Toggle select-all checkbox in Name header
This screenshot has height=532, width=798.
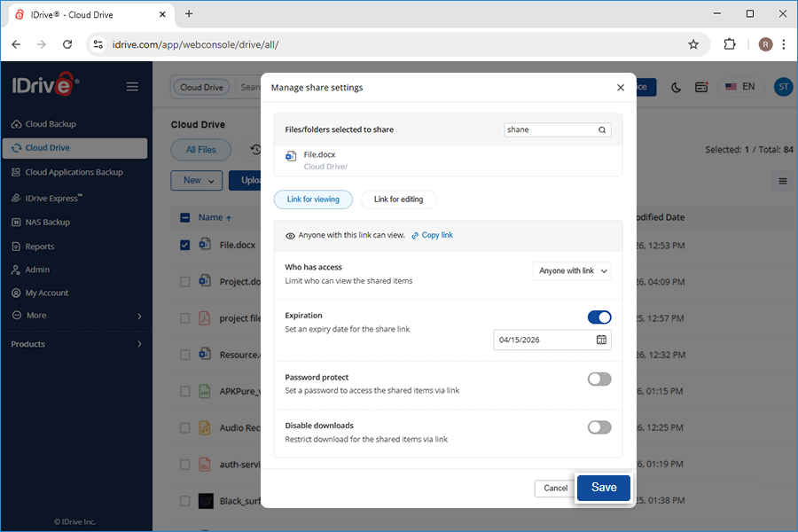185,218
